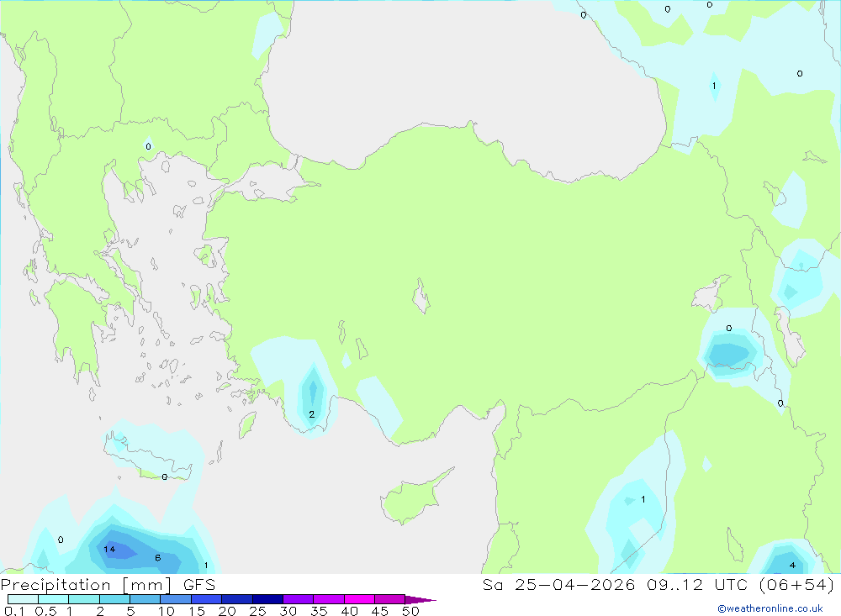Pick the 5–10 mm legend color swatch
The image size is (841, 616).
pyautogui.click(x=145, y=599)
